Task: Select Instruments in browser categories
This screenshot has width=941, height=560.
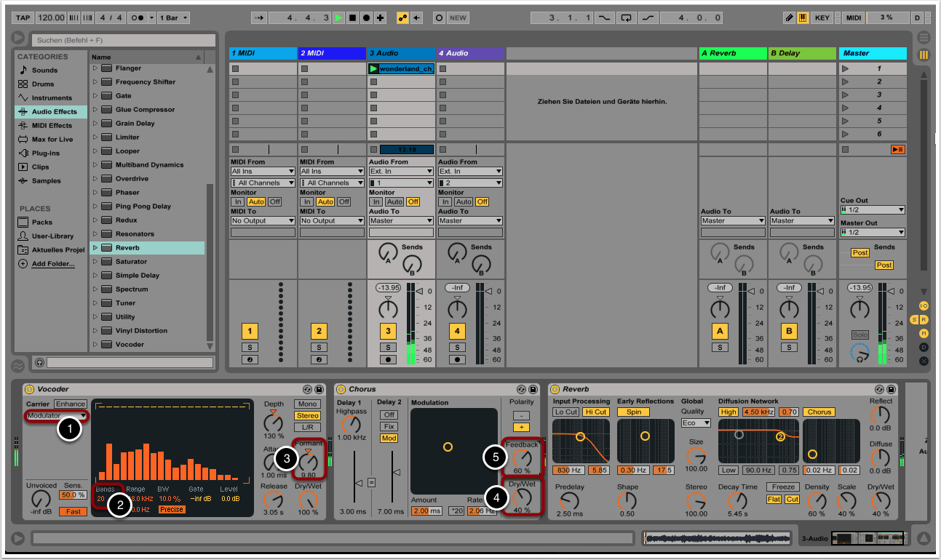Action: point(51,98)
